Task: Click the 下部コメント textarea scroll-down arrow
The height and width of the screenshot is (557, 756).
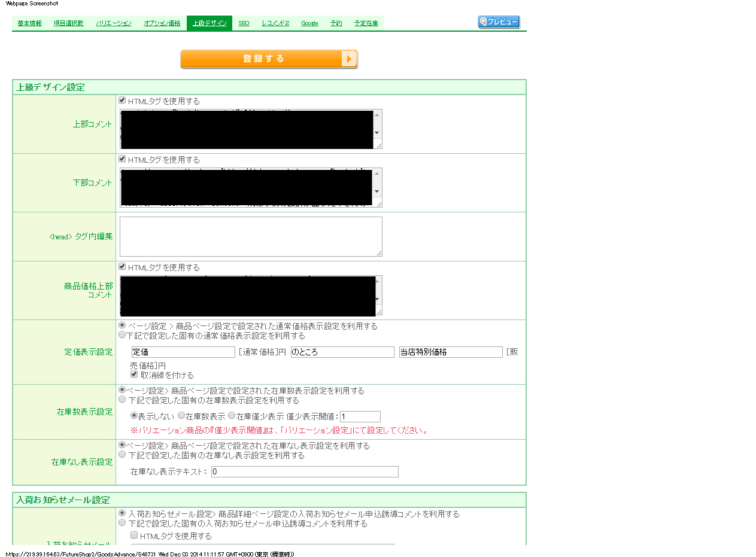Action: point(377,191)
